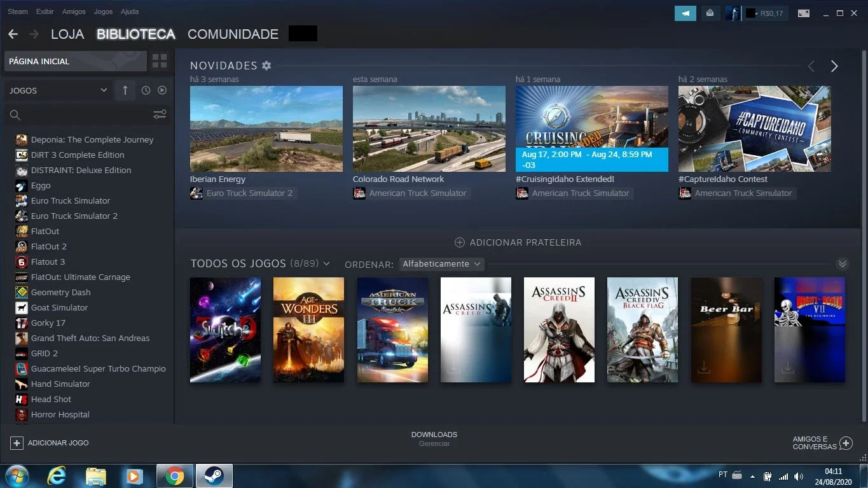Open the account balance dropdown

[766, 13]
